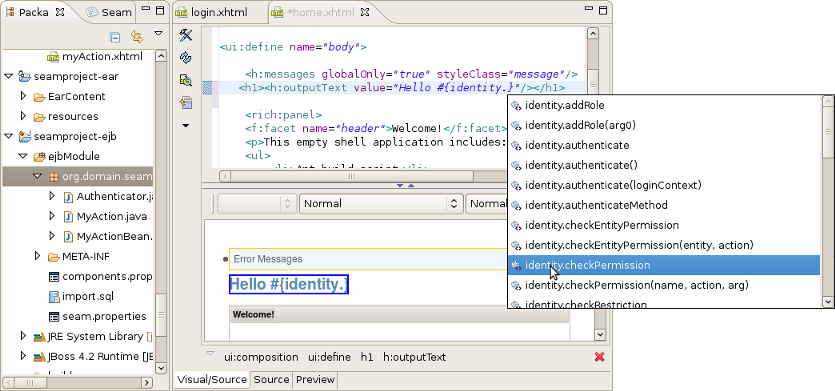
Task: Collapse the seamproject-ejb project node
Action: coord(9,136)
